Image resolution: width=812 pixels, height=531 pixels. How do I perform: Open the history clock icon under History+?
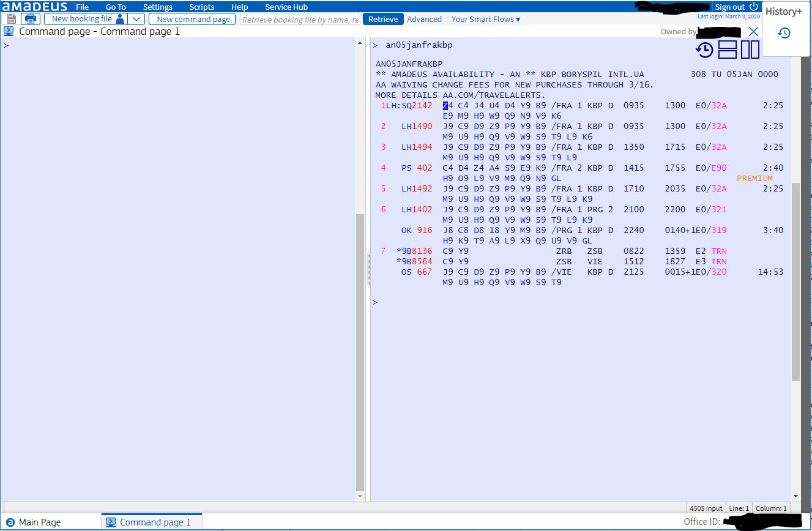(x=784, y=33)
